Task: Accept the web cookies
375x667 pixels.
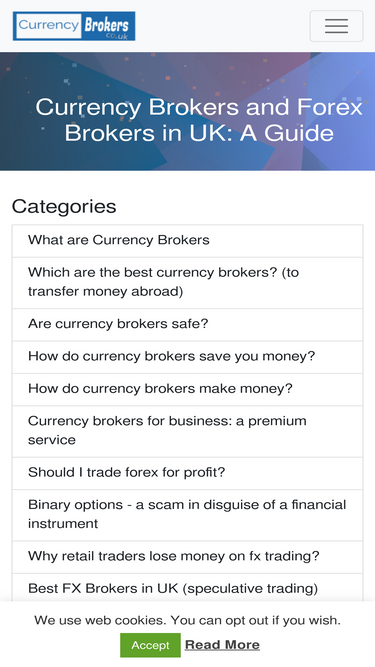Action: pos(150,645)
